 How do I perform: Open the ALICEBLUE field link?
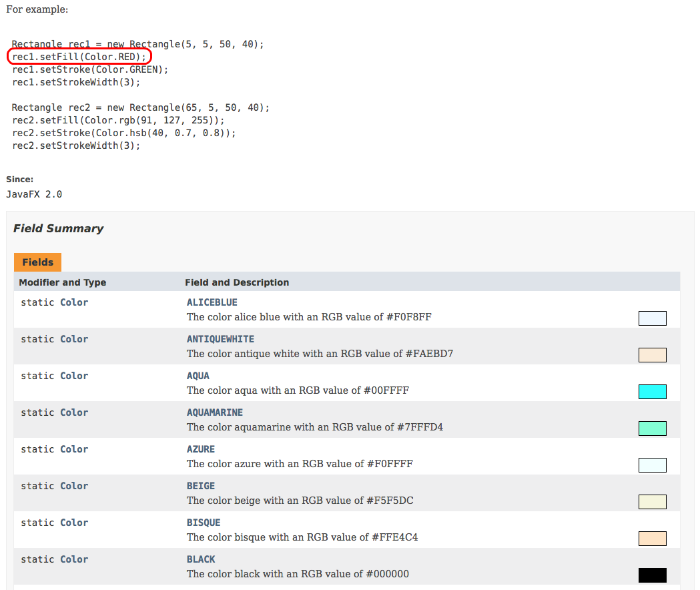[x=212, y=302]
